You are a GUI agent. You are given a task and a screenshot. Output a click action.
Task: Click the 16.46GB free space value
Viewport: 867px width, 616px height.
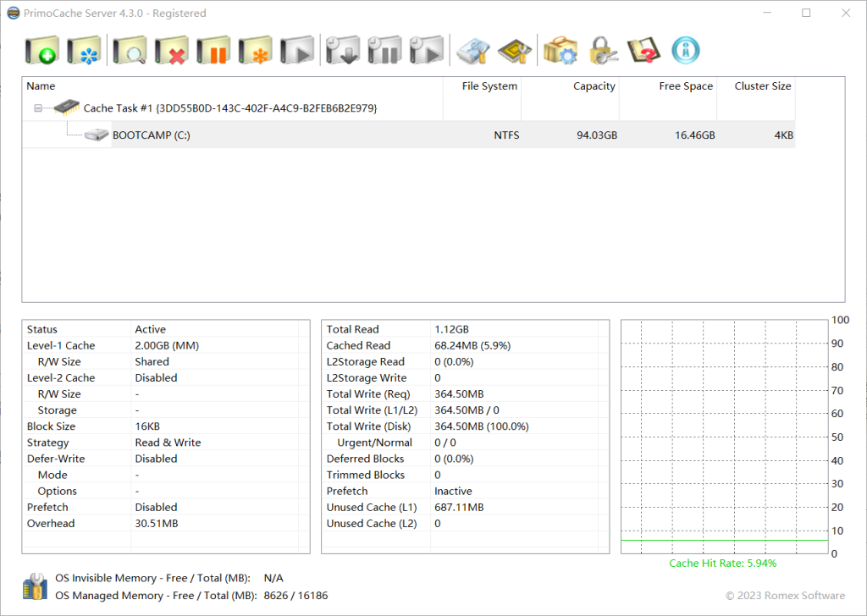point(694,135)
